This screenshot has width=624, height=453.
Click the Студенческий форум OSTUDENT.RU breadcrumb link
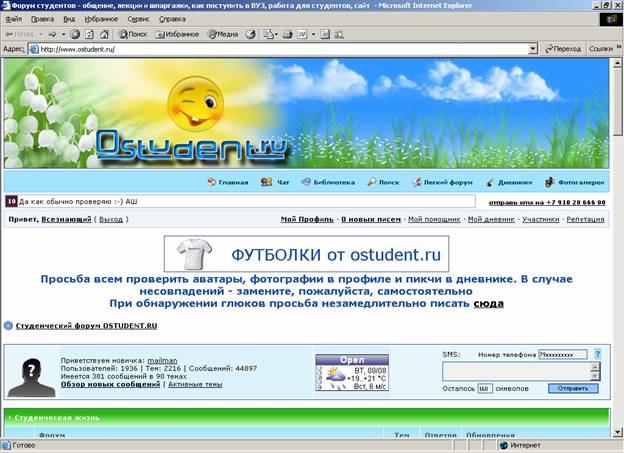click(86, 326)
